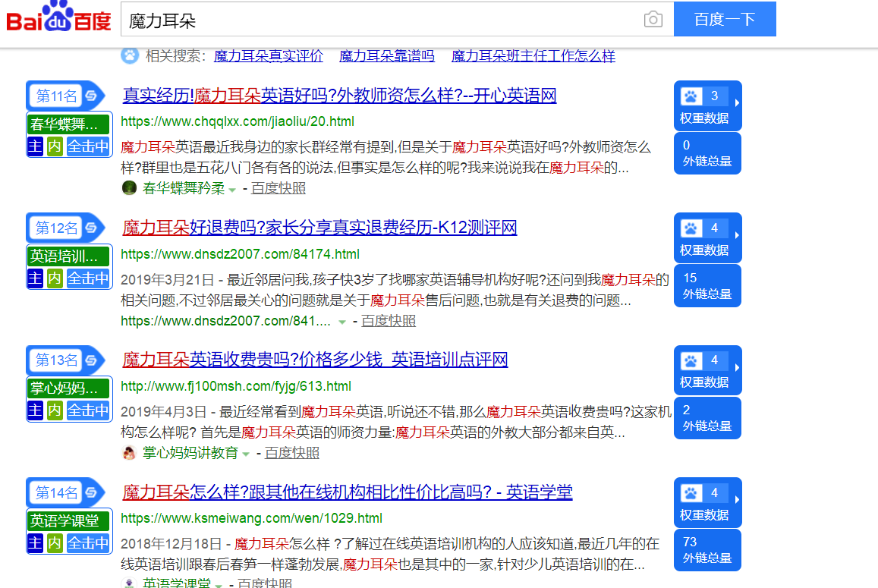Click the 全击中 tag under 春华蝶舞 label
The height and width of the screenshot is (588, 878).
(88, 146)
